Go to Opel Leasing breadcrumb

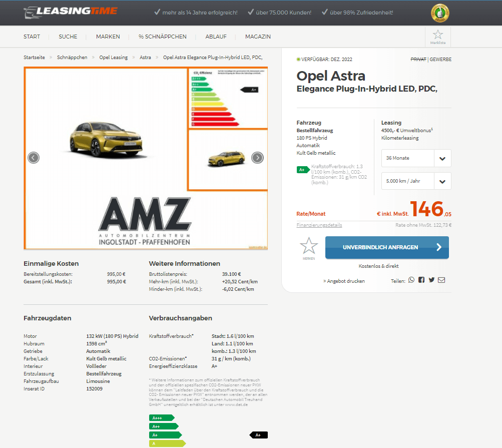coord(113,58)
